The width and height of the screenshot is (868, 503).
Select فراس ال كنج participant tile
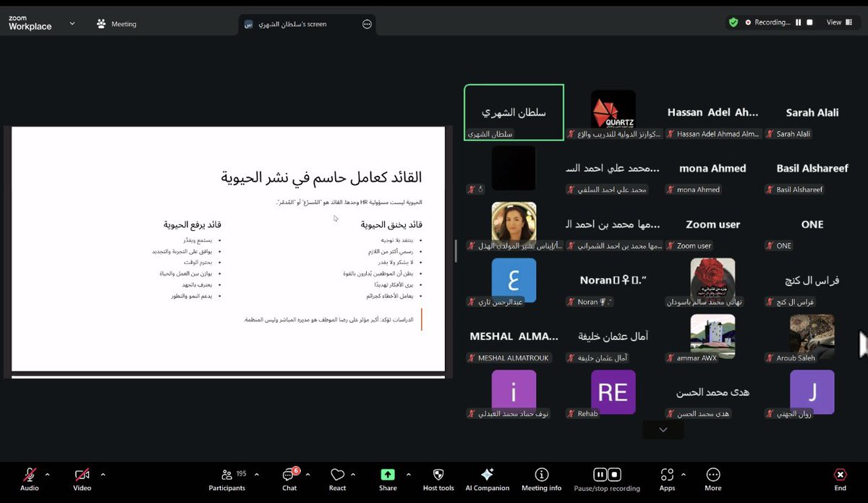pyautogui.click(x=812, y=281)
